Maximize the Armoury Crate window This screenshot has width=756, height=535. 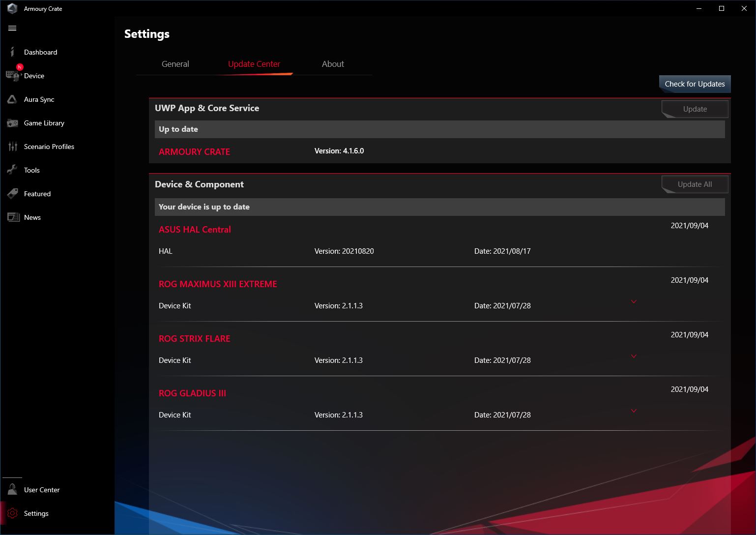(722, 8)
